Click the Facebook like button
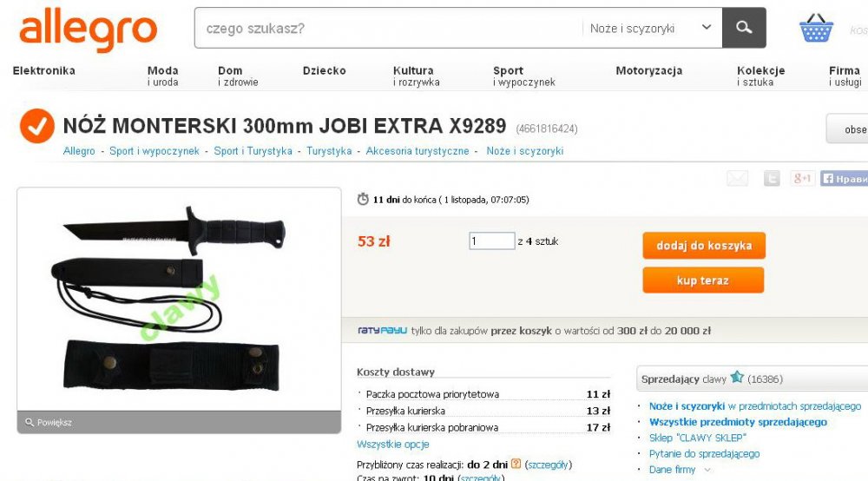Viewport: 868px width, 481px height. (x=844, y=178)
